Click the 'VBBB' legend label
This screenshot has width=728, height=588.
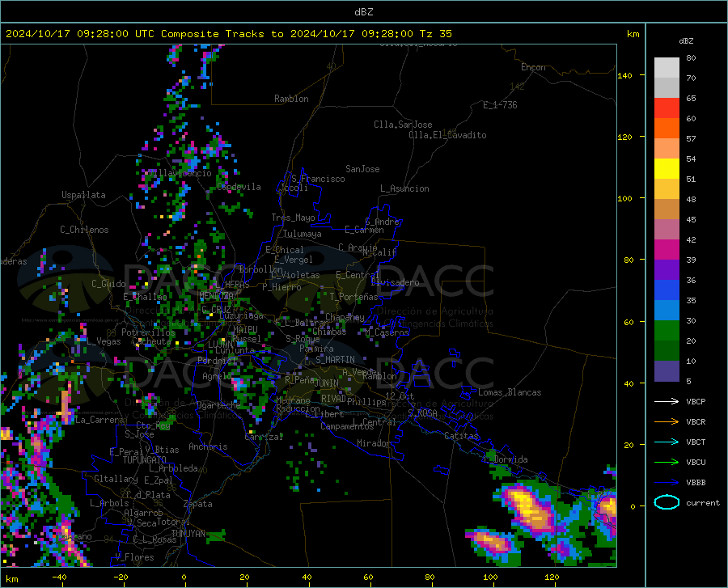(x=696, y=482)
